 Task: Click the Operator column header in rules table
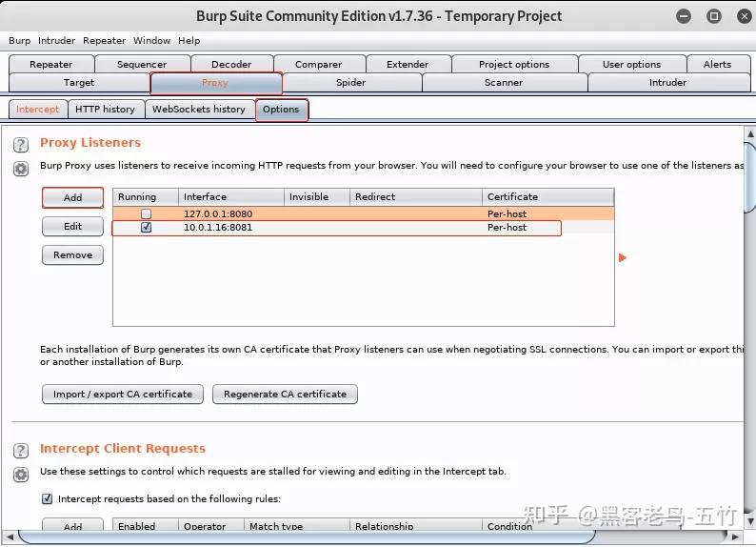point(211,525)
